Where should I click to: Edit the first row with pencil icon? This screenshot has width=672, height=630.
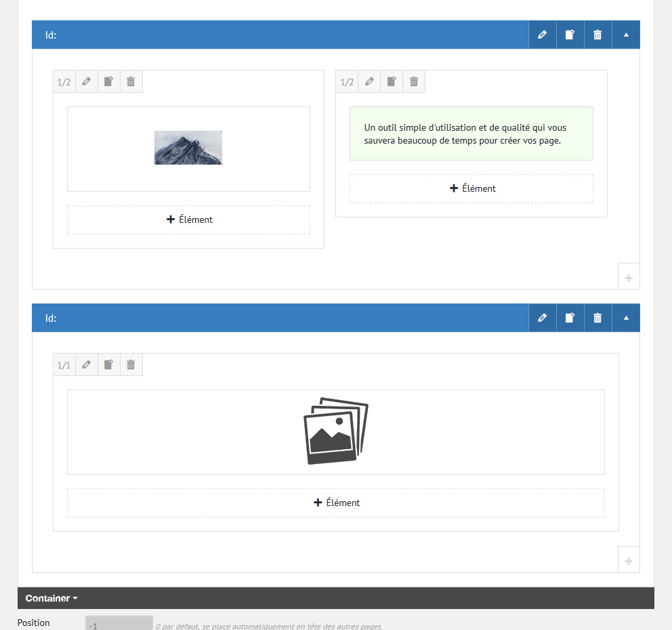tap(542, 35)
